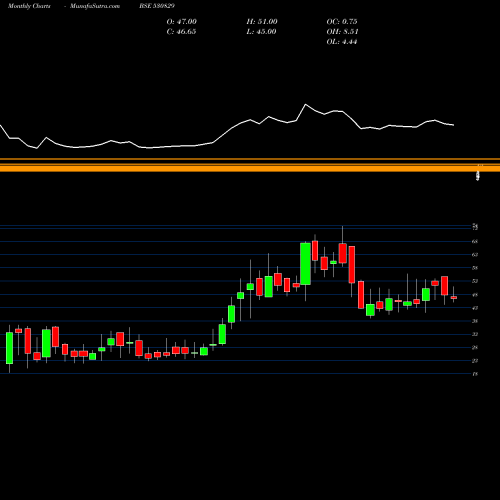The width and height of the screenshot is (500, 500).
Task: Click the tallest green candlestick body
Action: coord(305,264)
